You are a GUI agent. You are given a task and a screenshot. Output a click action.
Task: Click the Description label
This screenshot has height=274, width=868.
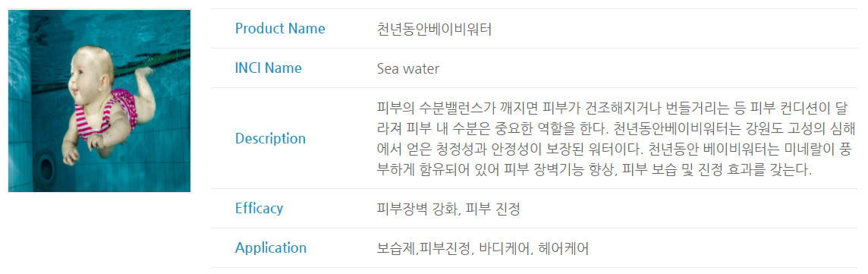(x=270, y=138)
